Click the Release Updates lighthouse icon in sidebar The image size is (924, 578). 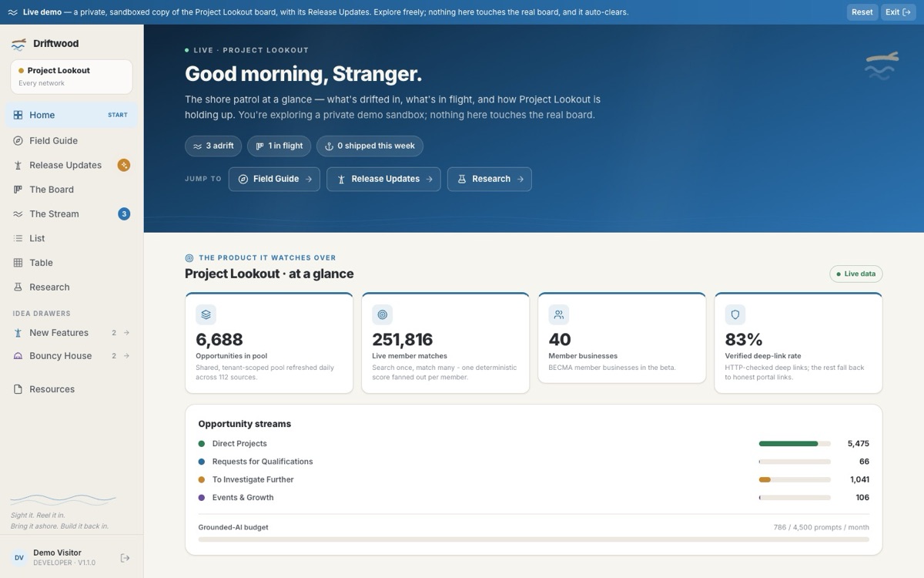18,165
